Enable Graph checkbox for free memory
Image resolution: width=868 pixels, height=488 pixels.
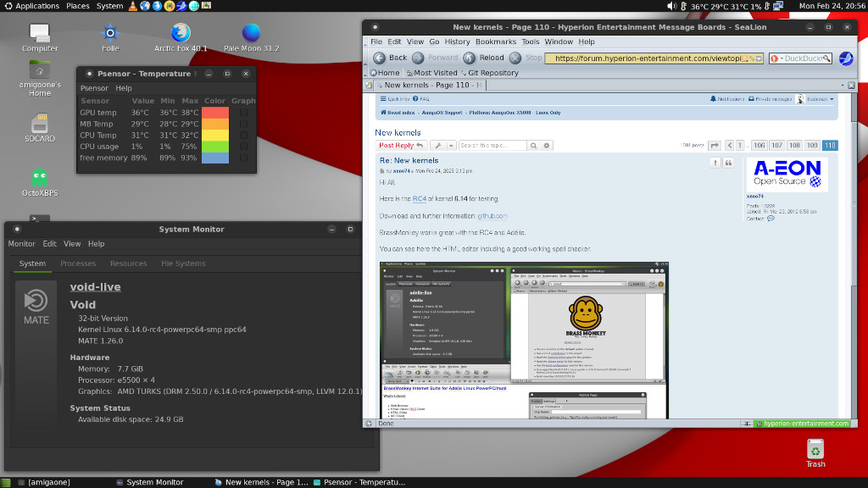(x=243, y=158)
